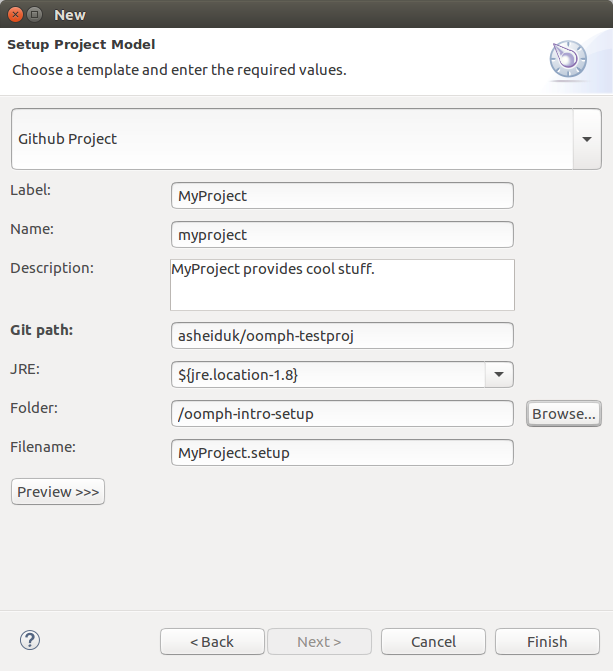
Task: Open the help question mark icon
Action: click(x=30, y=641)
